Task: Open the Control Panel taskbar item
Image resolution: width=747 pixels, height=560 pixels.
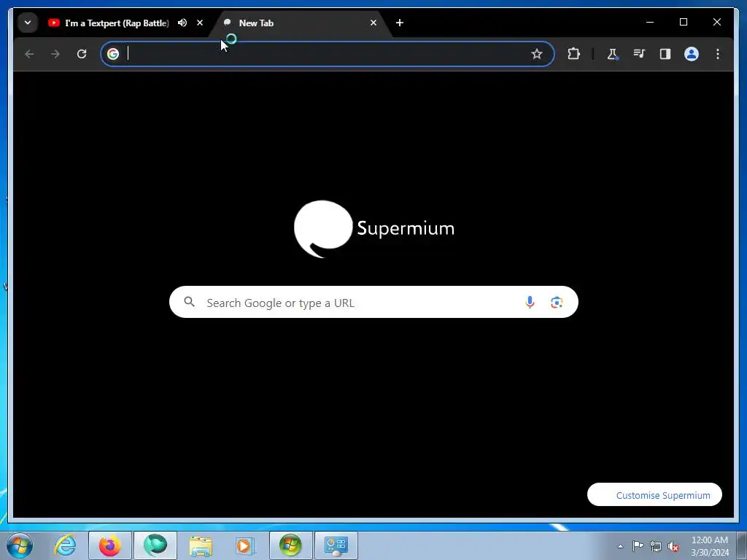Action: (x=336, y=545)
